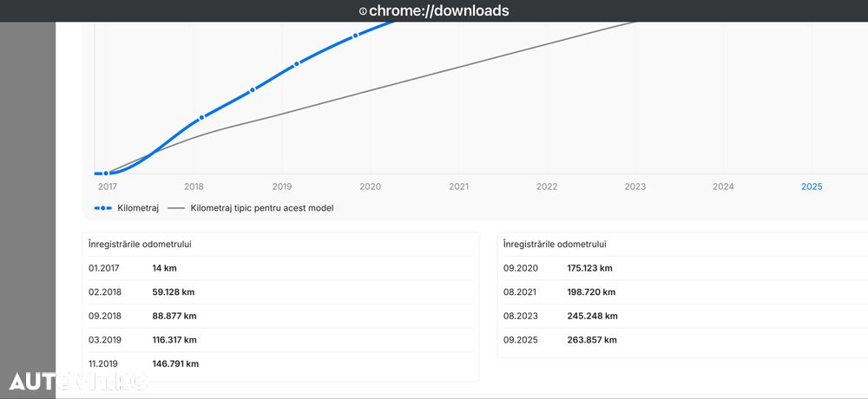Click the blue dashed Kilometraj legend marker
The image size is (868, 399).
pos(102,208)
